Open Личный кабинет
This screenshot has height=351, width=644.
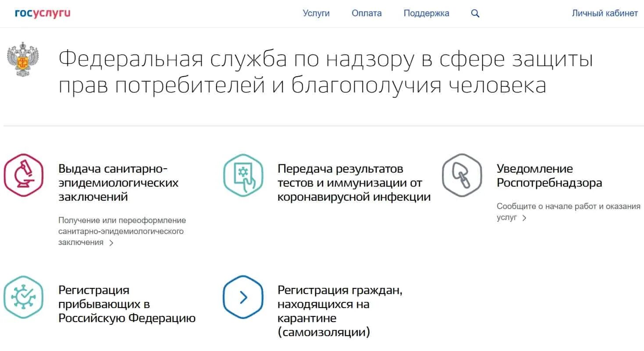coord(605,13)
